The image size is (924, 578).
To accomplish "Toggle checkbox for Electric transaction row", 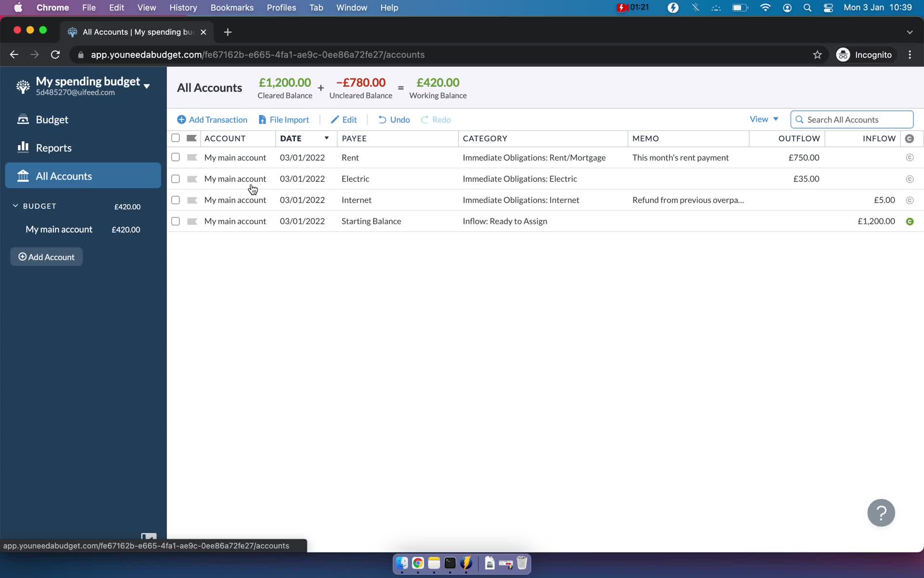I will [175, 179].
